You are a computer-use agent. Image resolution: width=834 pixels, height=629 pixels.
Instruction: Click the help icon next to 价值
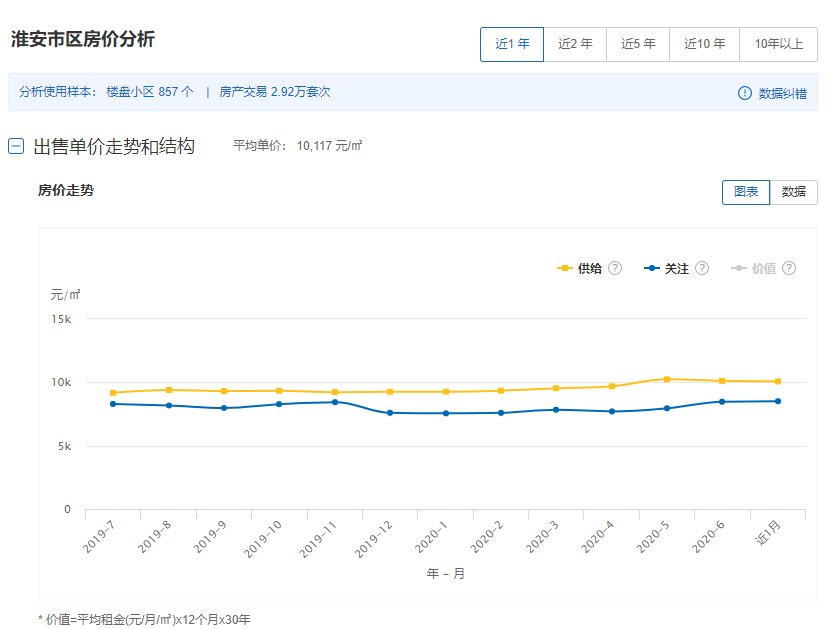click(789, 268)
